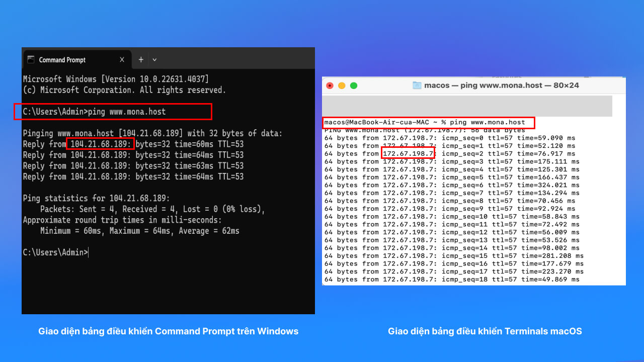Click the macOS line with icmp_seq=12
644x362 pixels.
(452, 232)
